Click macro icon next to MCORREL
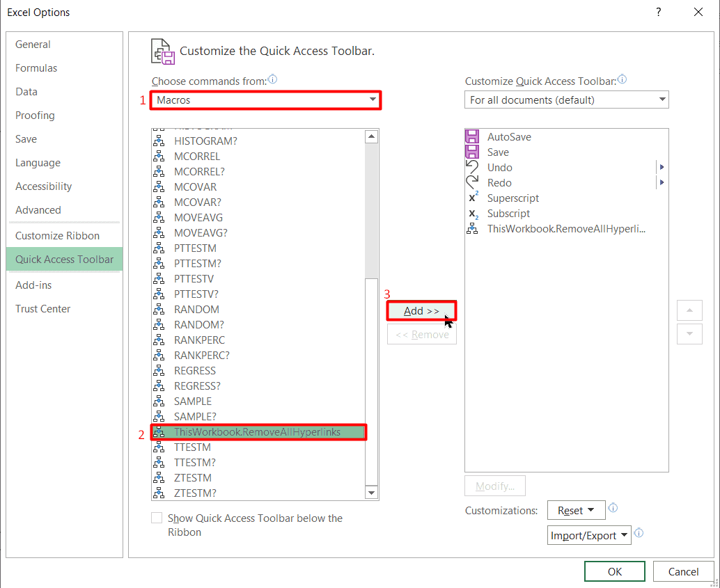 pos(159,156)
